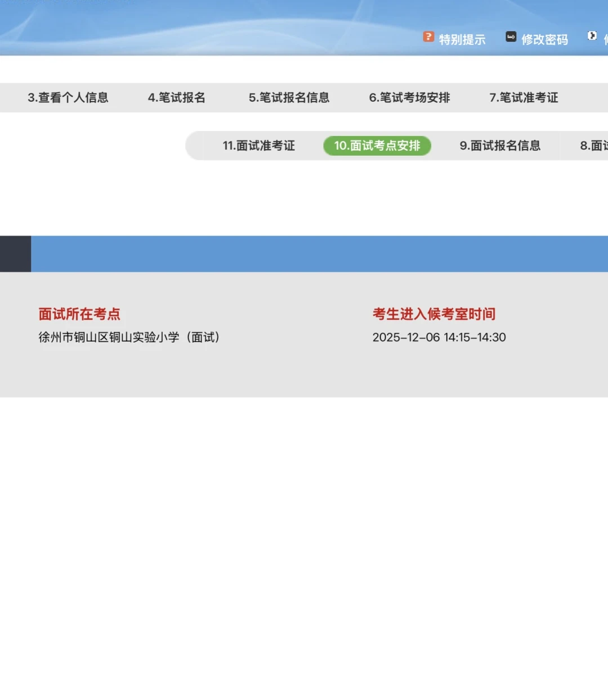Open 修改密码 password change page
The image size is (608, 700).
(545, 39)
